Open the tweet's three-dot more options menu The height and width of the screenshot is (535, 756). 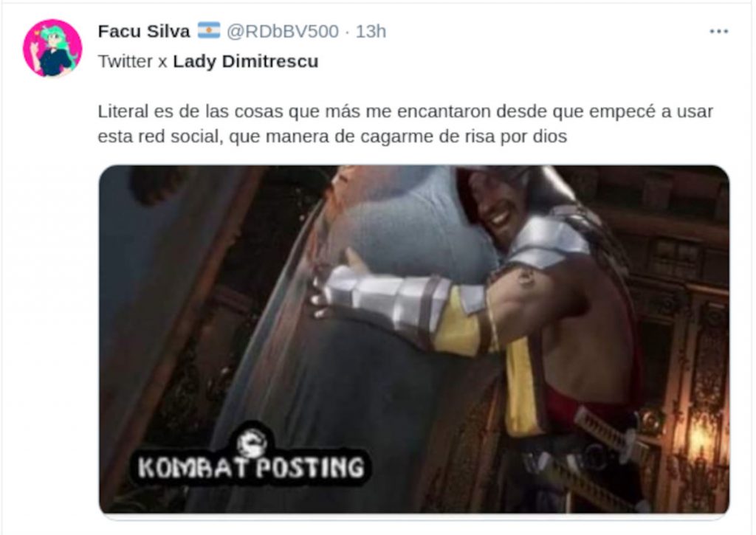[718, 31]
